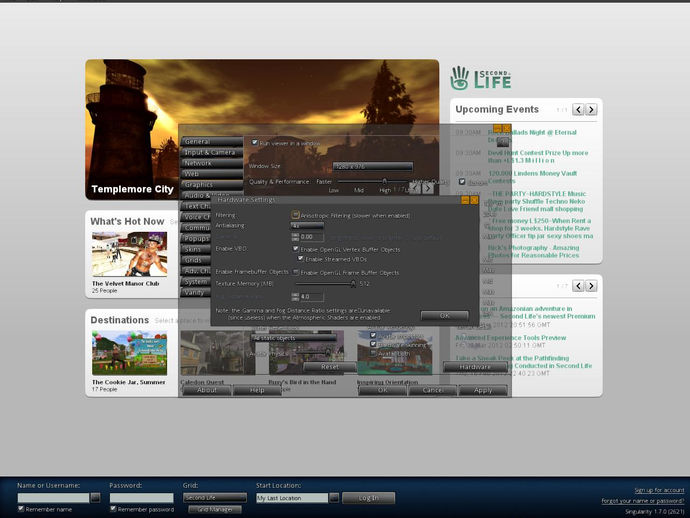The image size is (690, 518).
Task: Open The Velvet Manor Club thumbnail
Action: click(129, 254)
